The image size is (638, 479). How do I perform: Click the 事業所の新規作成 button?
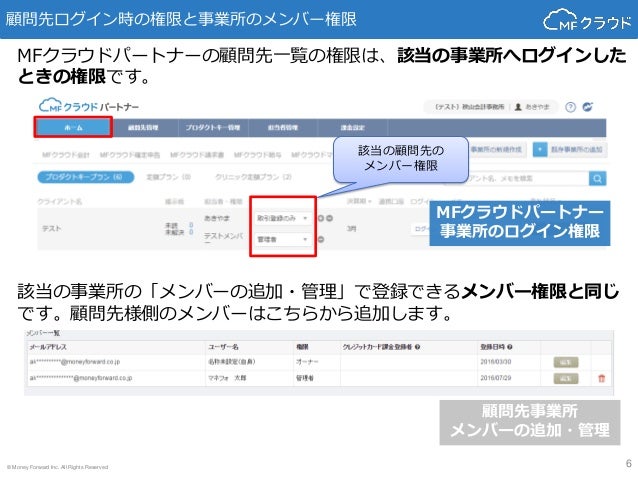tap(496, 149)
